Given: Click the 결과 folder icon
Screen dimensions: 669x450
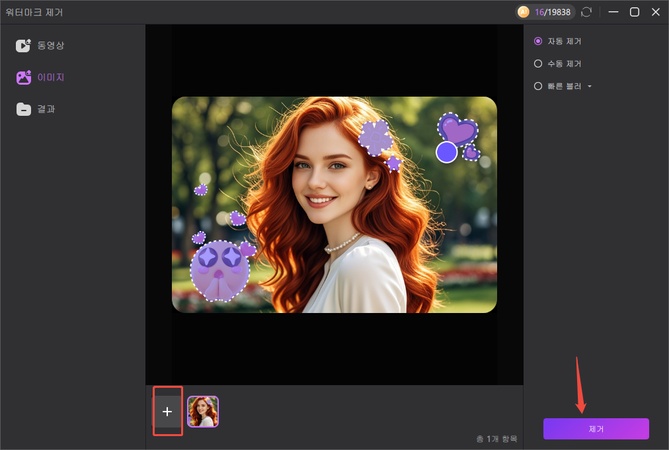Looking at the screenshot, I should pyautogui.click(x=23, y=109).
